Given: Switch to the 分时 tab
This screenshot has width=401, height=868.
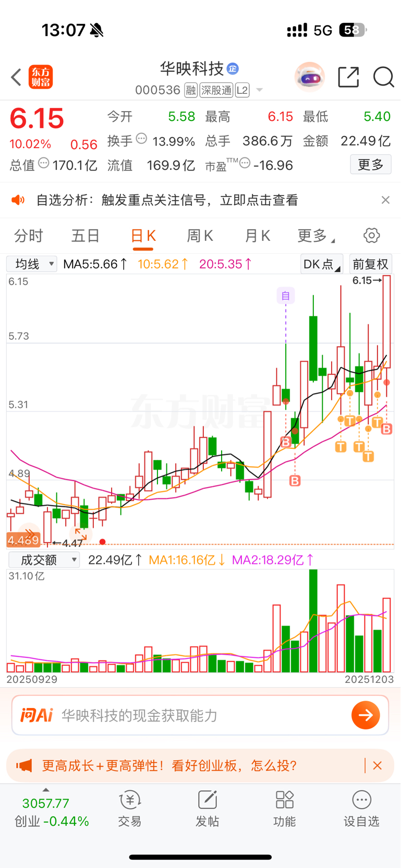Looking at the screenshot, I should click(x=29, y=236).
